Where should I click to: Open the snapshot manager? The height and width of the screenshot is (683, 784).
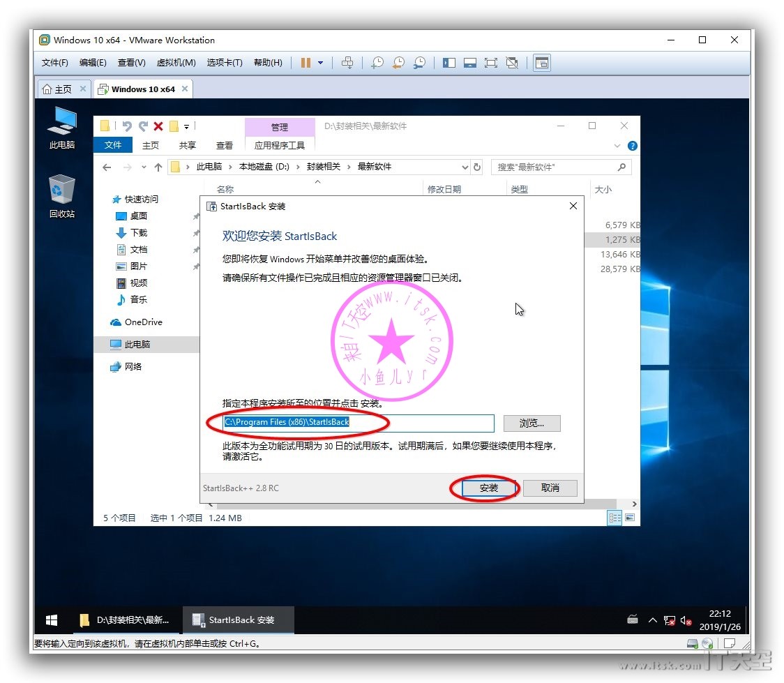click(x=419, y=63)
